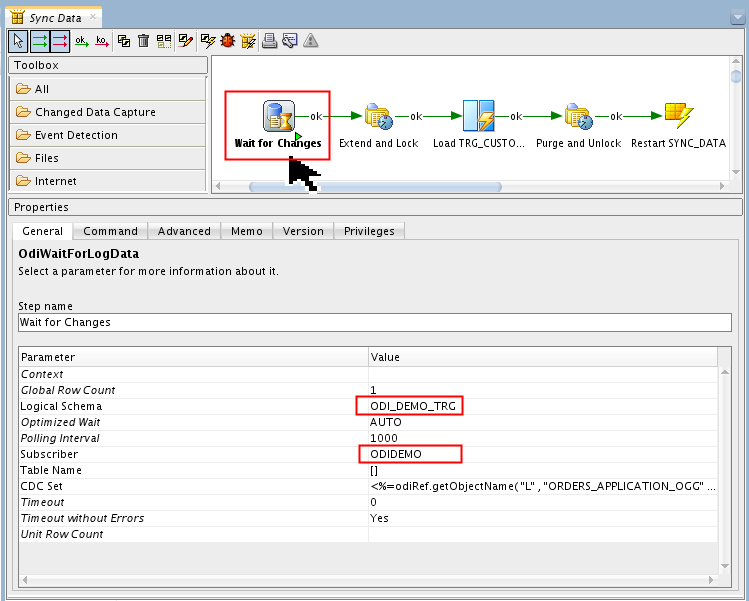
Task: Click the execute package lightning grid icon
Action: click(248, 41)
